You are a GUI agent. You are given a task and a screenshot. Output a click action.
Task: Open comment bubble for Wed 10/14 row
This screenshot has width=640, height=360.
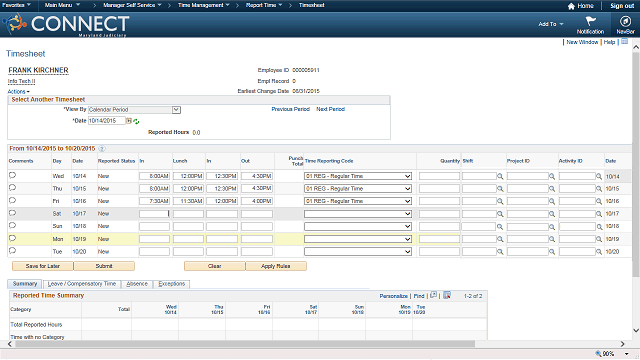[12, 176]
